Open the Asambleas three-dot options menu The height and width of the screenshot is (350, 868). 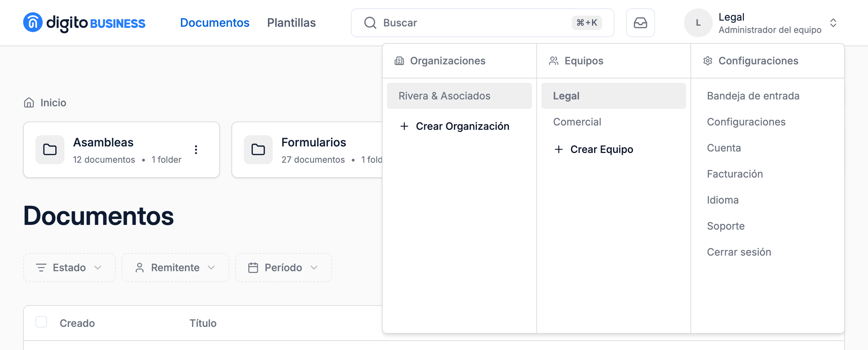point(196,149)
